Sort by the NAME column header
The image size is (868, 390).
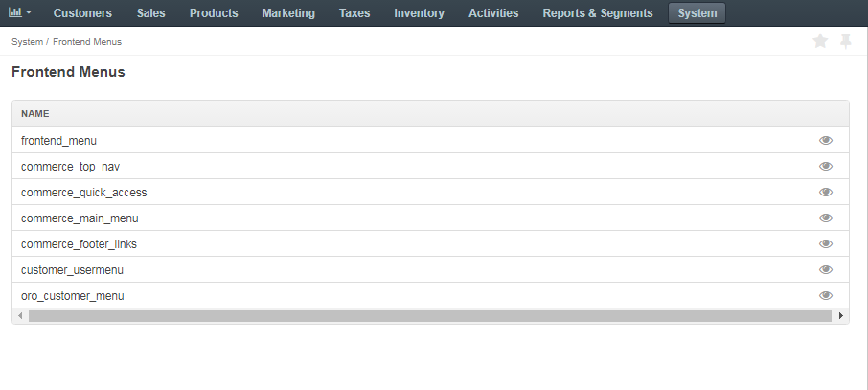click(34, 114)
